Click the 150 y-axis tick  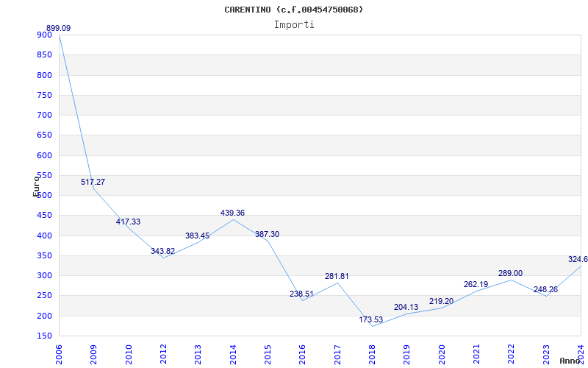[x=44, y=336]
